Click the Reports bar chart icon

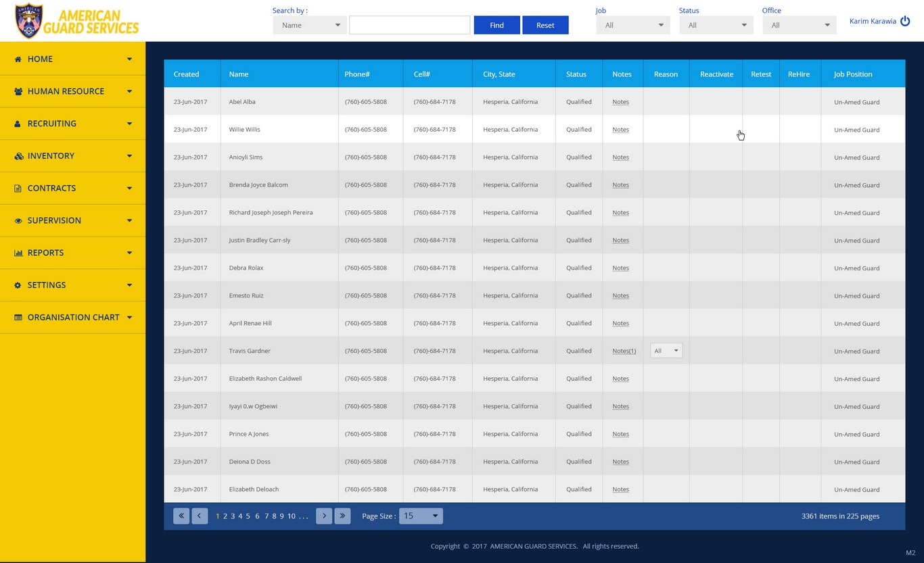18,253
